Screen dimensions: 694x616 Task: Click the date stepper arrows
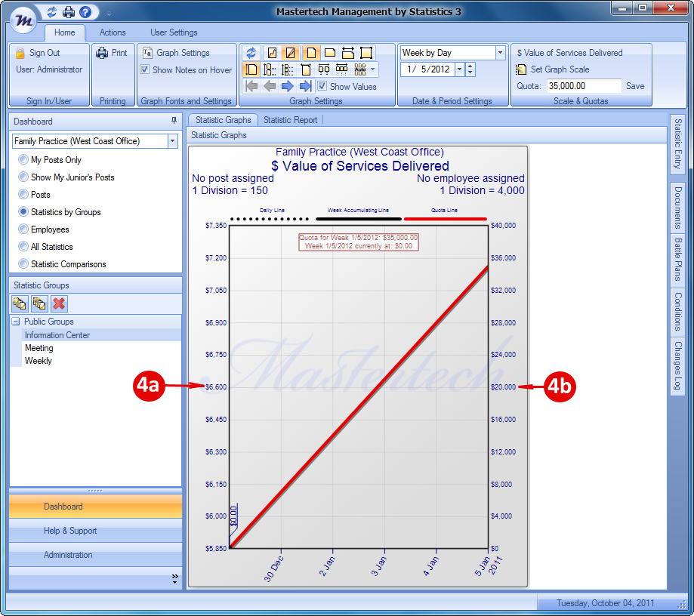point(470,69)
